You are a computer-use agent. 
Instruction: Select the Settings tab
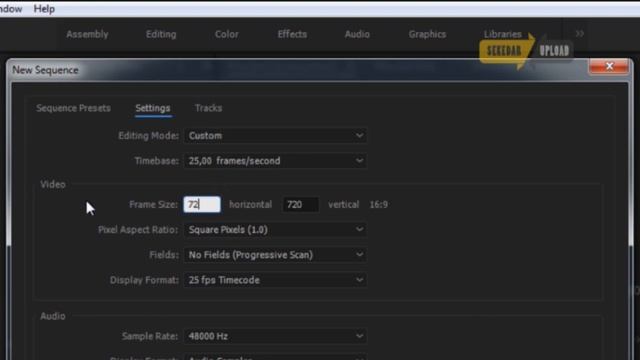[x=153, y=108]
